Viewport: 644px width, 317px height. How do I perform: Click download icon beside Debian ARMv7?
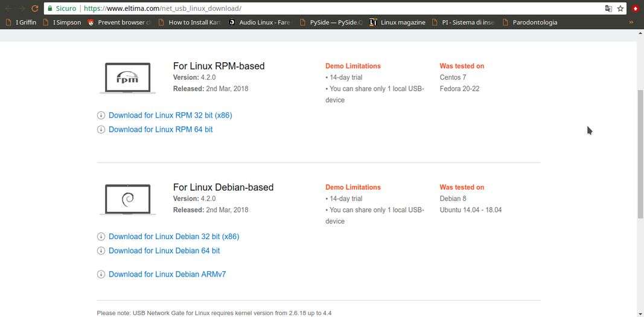(x=101, y=274)
